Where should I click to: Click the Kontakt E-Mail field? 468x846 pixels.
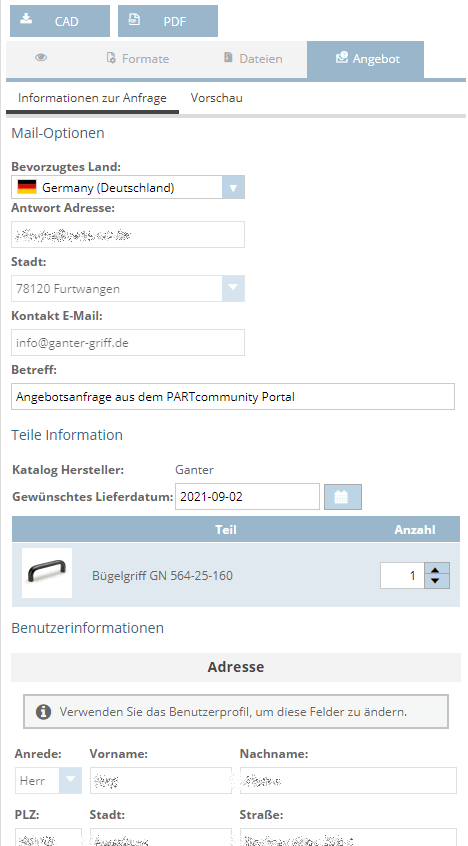[128, 343]
